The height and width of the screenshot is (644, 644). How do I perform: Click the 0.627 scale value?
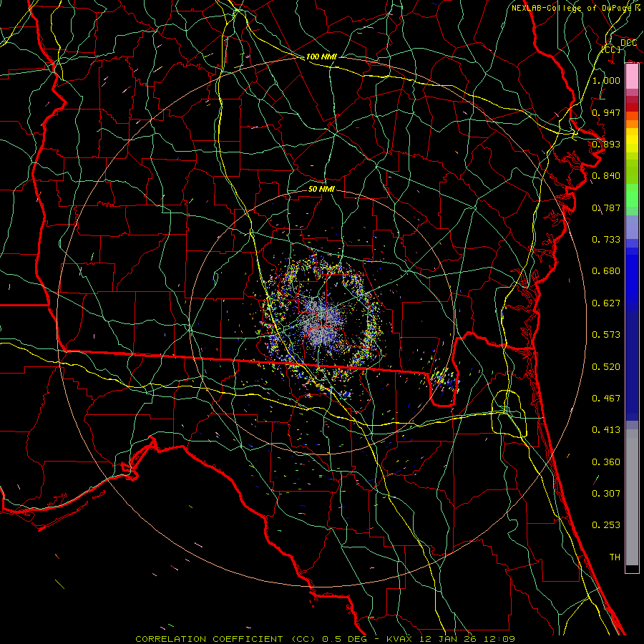[606, 303]
